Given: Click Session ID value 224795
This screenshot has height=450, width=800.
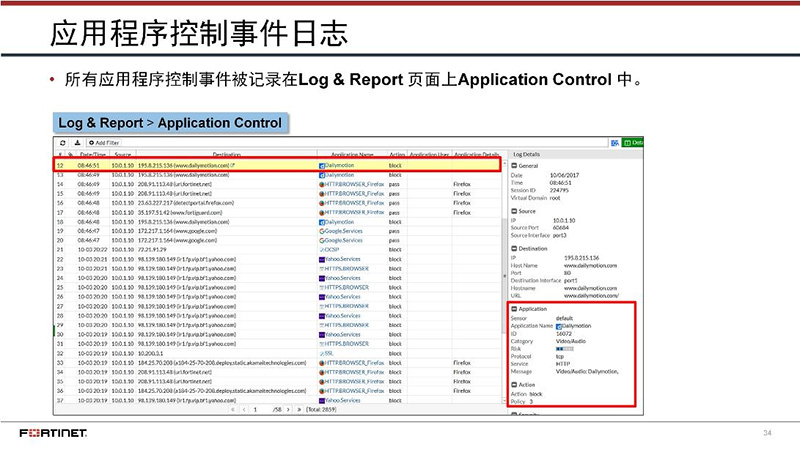Looking at the screenshot, I should (559, 190).
